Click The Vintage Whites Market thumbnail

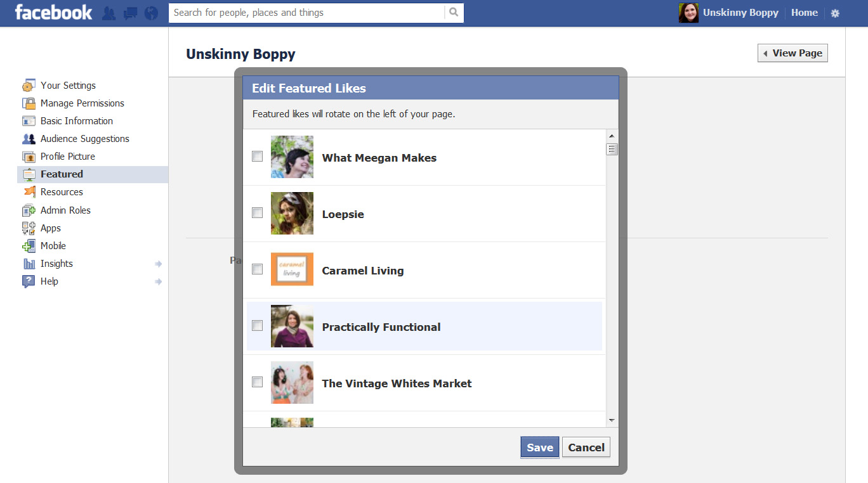point(292,382)
